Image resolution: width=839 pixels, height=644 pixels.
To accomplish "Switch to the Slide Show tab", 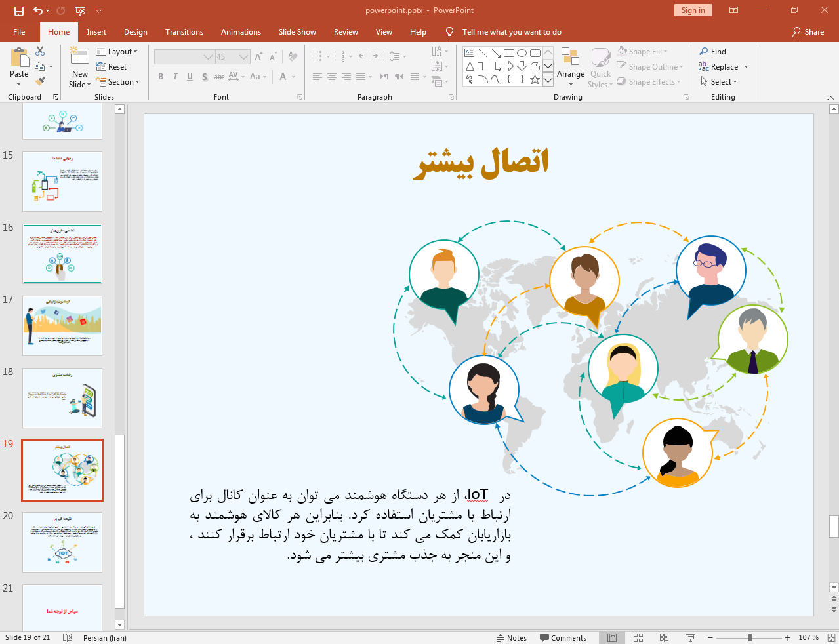I will point(297,31).
